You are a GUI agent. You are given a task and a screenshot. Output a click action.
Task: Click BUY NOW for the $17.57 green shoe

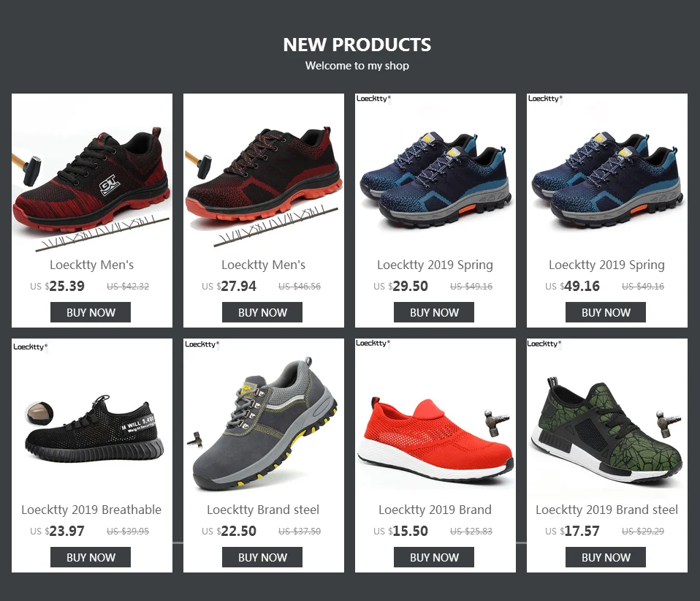pyautogui.click(x=605, y=557)
